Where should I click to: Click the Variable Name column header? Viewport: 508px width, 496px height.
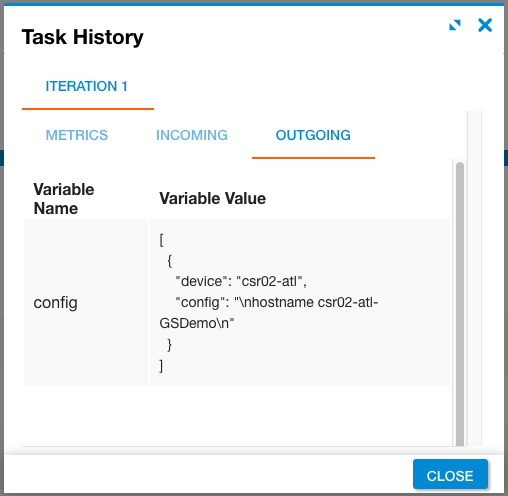coord(64,199)
